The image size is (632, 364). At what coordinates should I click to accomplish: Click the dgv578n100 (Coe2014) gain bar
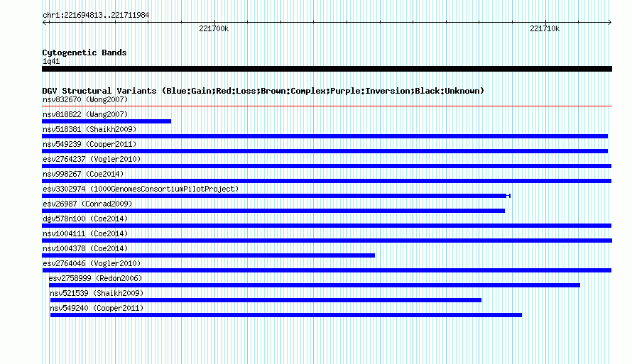(x=327, y=226)
